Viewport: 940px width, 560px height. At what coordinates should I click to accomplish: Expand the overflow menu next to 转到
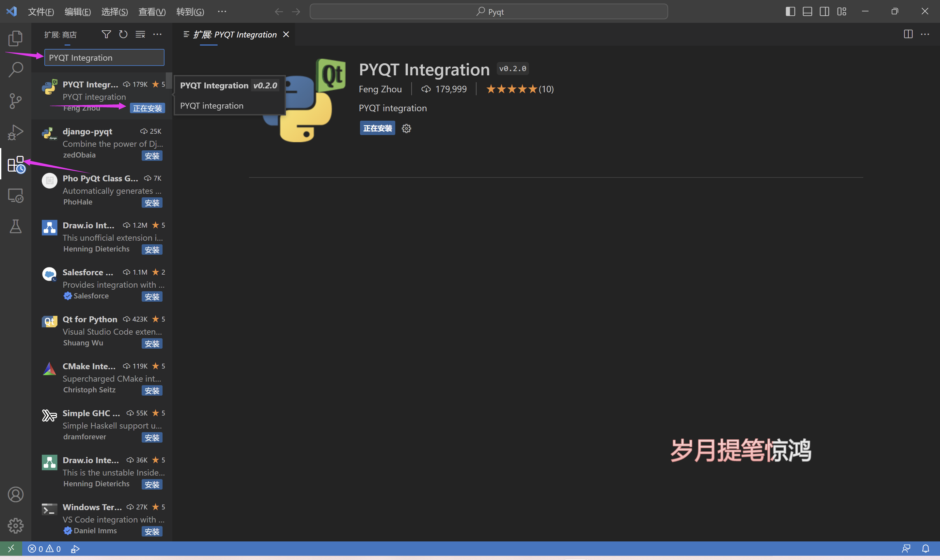pyautogui.click(x=222, y=11)
